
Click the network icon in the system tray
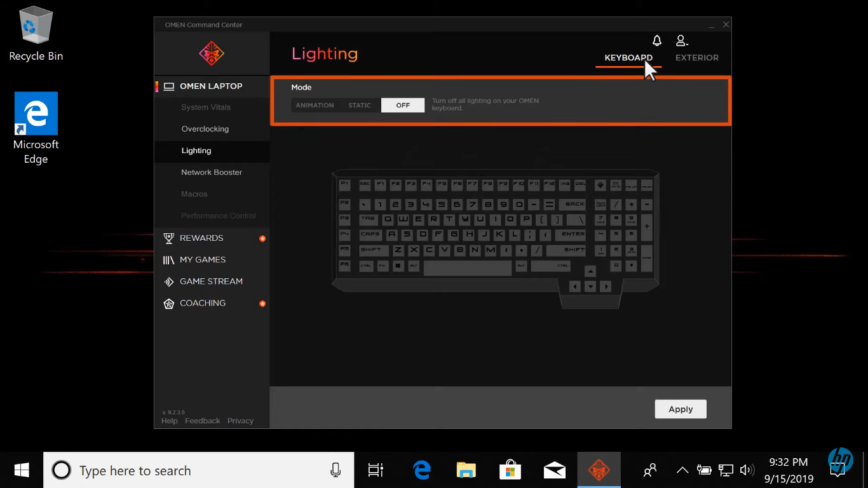[726, 471]
